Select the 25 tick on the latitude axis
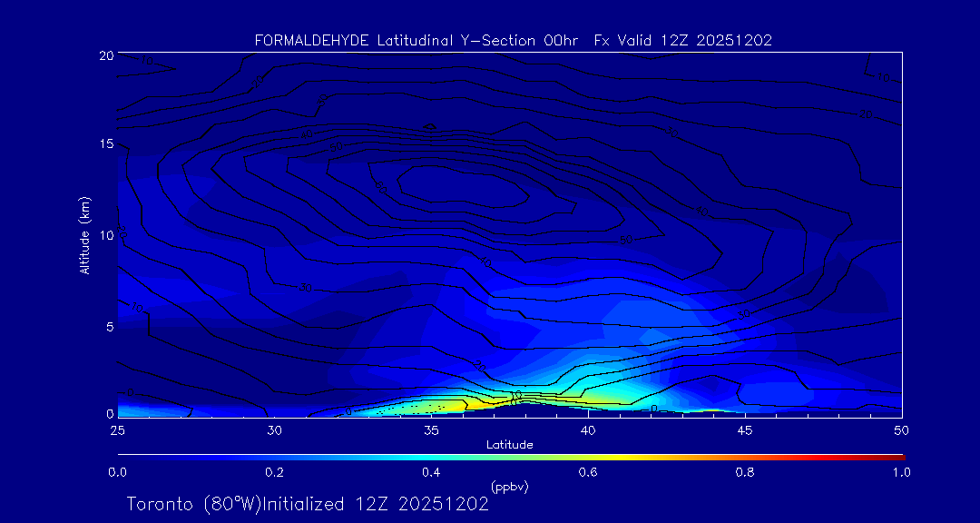 pos(117,429)
